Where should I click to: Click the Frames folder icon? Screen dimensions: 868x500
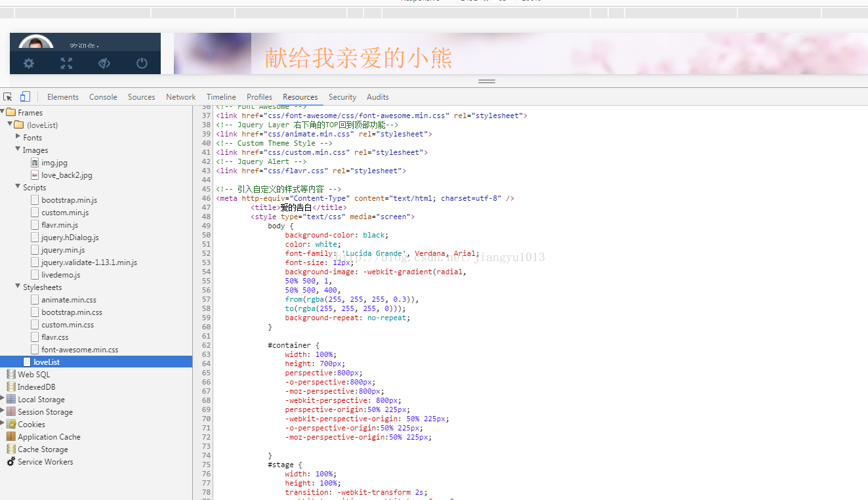click(x=11, y=112)
